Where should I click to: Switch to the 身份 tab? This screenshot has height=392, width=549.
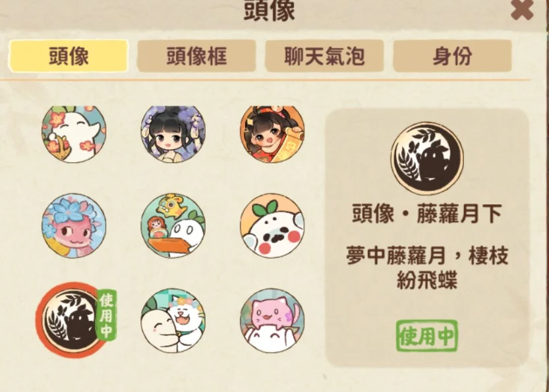452,56
